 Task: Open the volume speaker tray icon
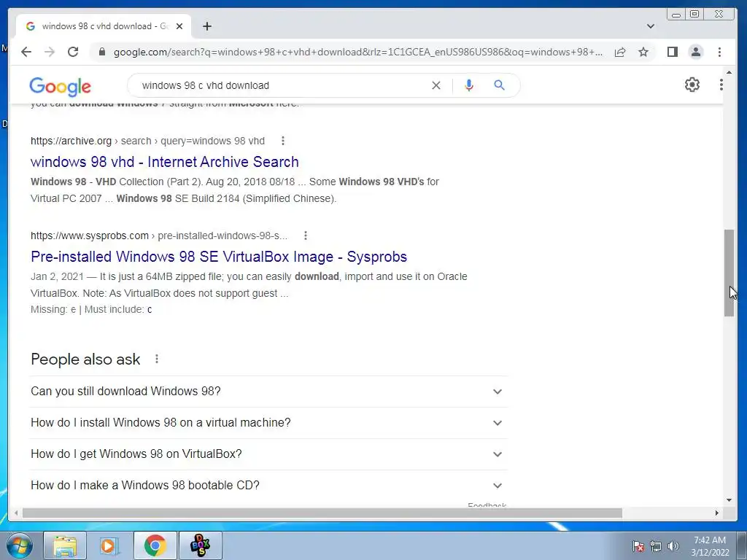[673, 546]
